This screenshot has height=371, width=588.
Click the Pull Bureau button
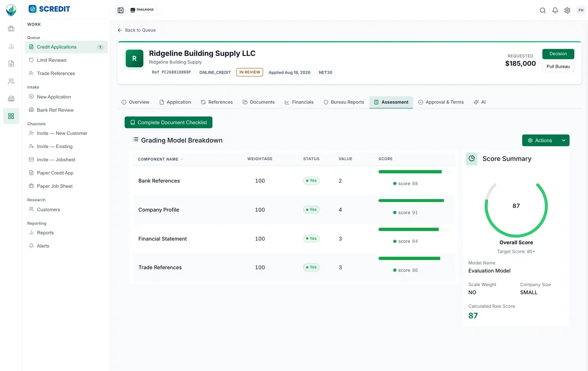[x=558, y=66]
